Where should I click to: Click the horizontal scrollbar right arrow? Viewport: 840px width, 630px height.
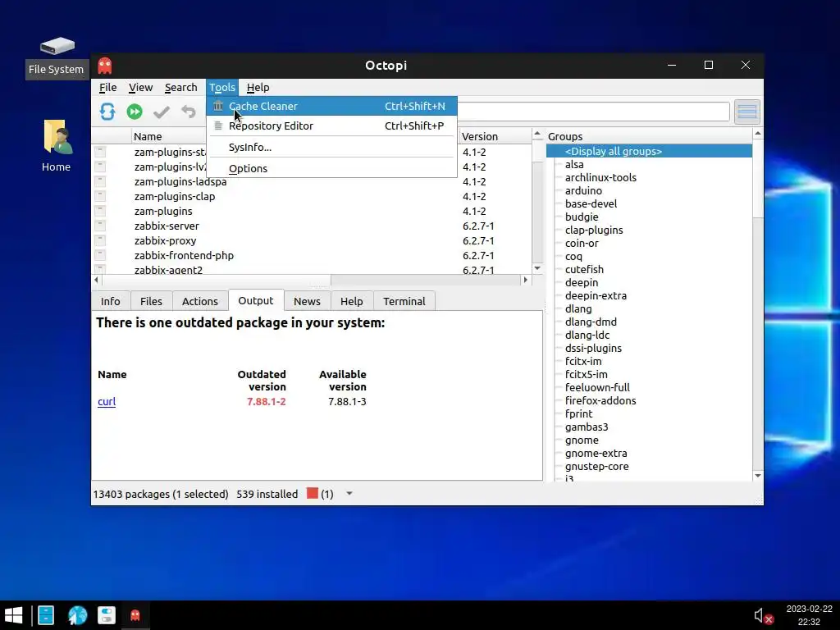pos(526,280)
